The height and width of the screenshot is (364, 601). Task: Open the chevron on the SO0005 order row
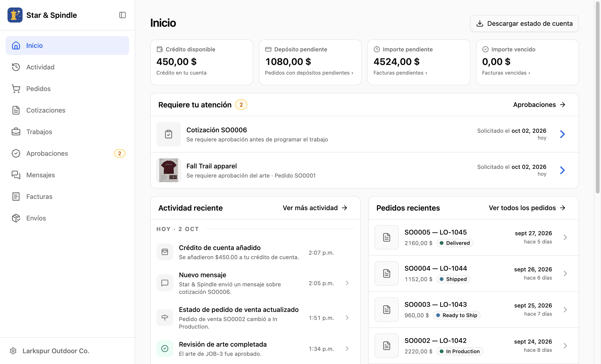[565, 237]
